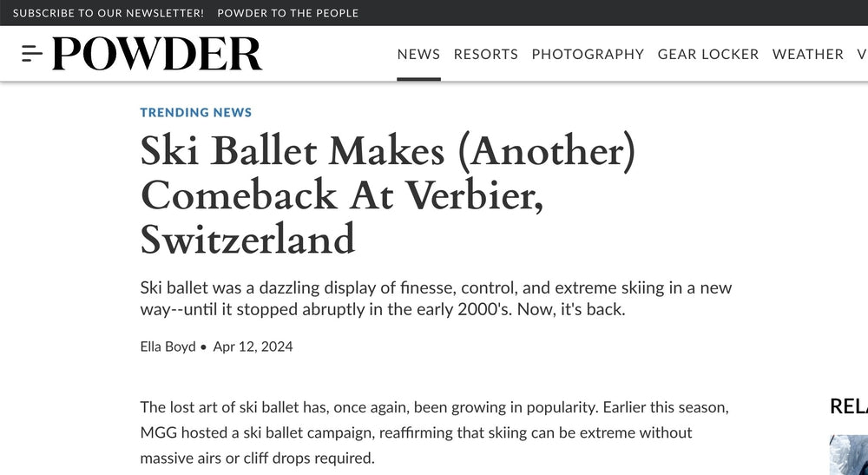Click the Apr 12, 2024 publish date

tap(253, 346)
